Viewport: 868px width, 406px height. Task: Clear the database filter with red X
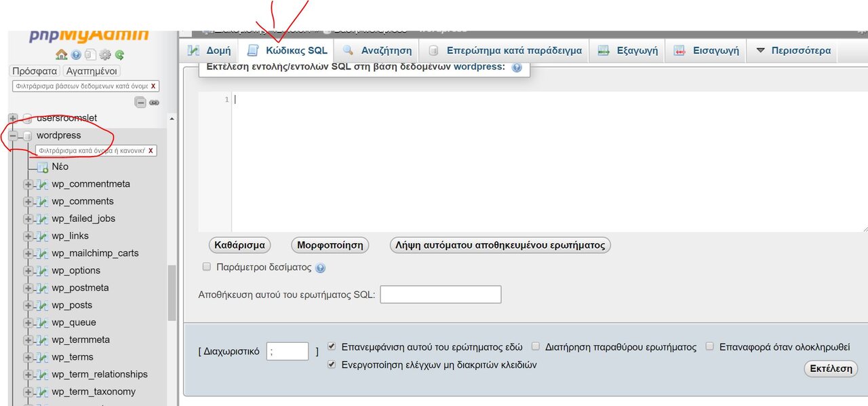(x=153, y=86)
